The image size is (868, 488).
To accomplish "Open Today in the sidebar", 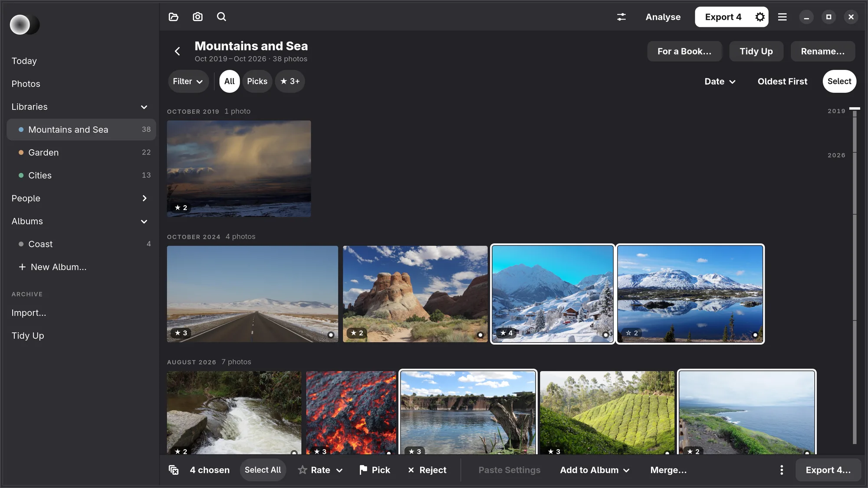I will pyautogui.click(x=81, y=61).
